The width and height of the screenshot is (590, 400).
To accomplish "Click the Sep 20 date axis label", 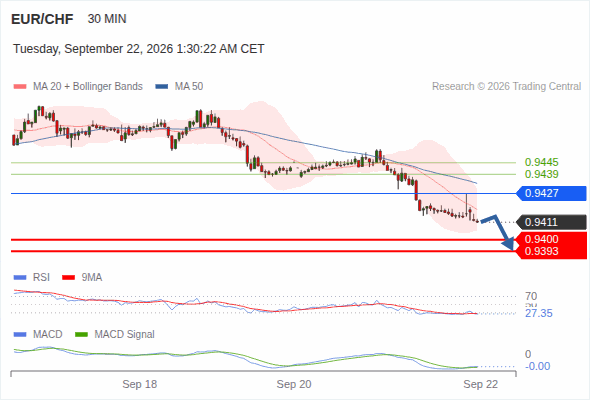I will tap(294, 384).
